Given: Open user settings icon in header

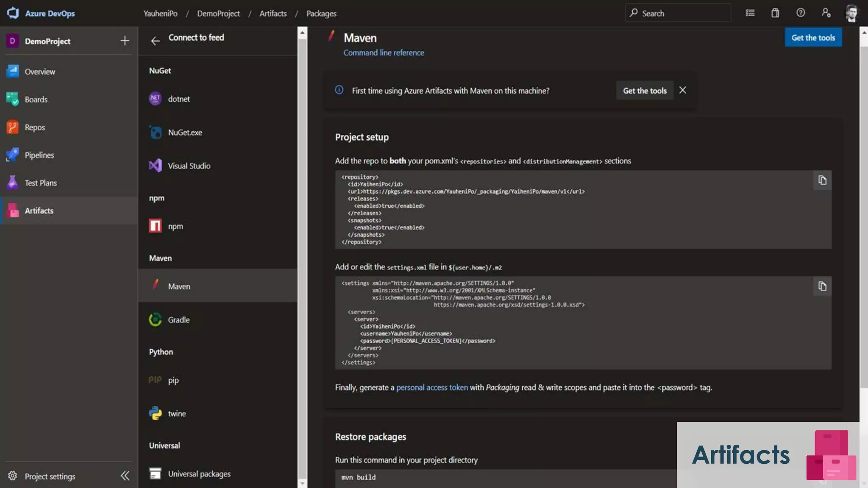Looking at the screenshot, I should (x=826, y=13).
